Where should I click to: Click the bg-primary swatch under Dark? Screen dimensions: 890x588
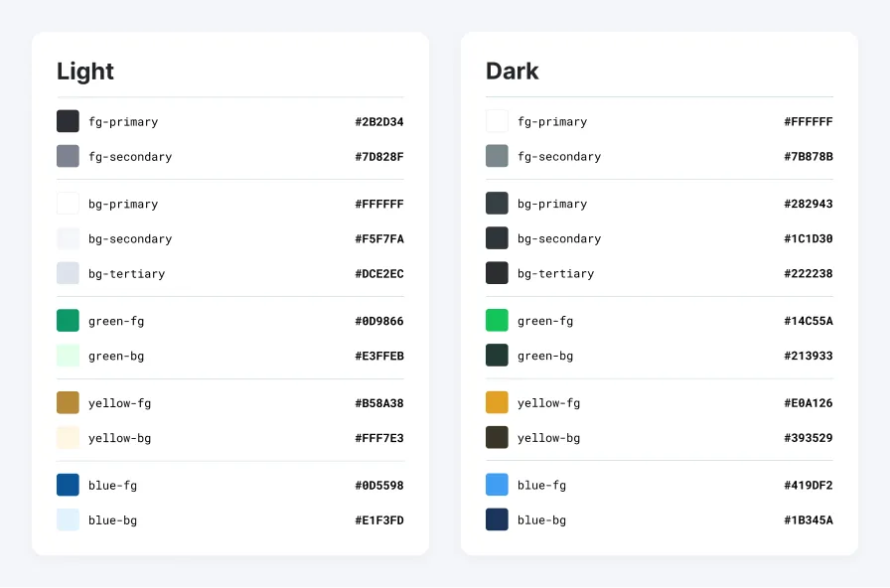[x=496, y=204]
